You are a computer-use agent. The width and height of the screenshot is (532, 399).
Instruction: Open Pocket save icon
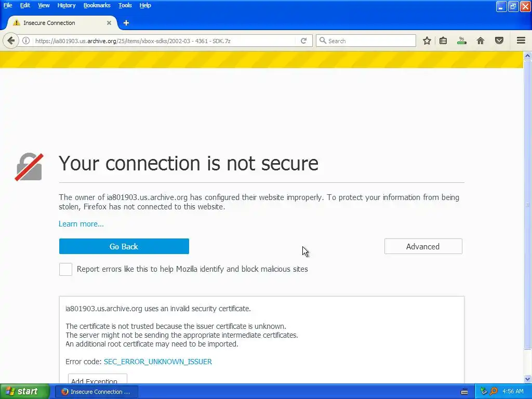pos(499,41)
